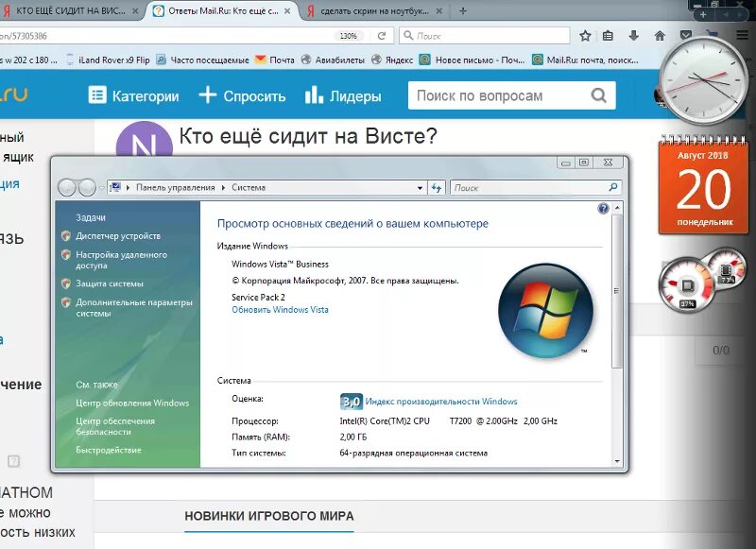This screenshot has width=756, height=549.
Task: Switch to 'сделать скрин на ноутбук...' tab
Action: tap(374, 11)
